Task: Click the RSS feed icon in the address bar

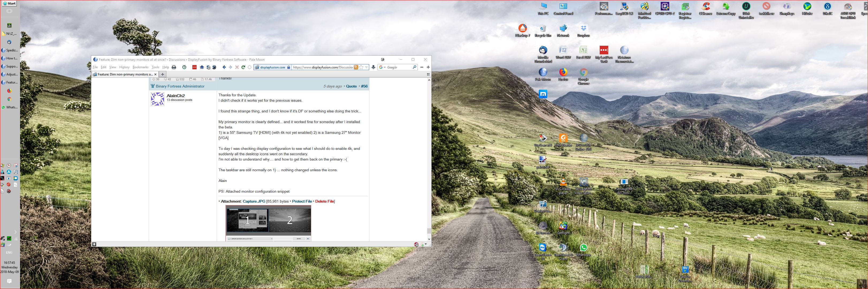Action: pyautogui.click(x=356, y=67)
